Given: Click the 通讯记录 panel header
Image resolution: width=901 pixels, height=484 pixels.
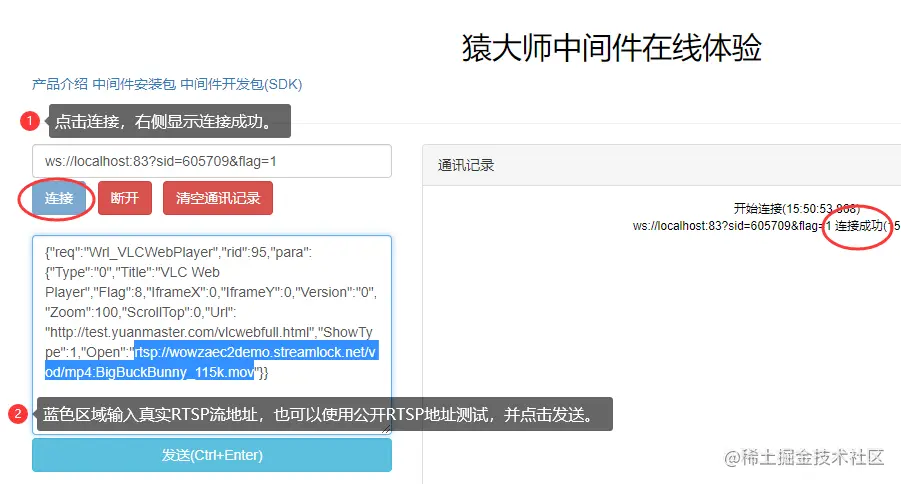Looking at the screenshot, I should [661, 166].
